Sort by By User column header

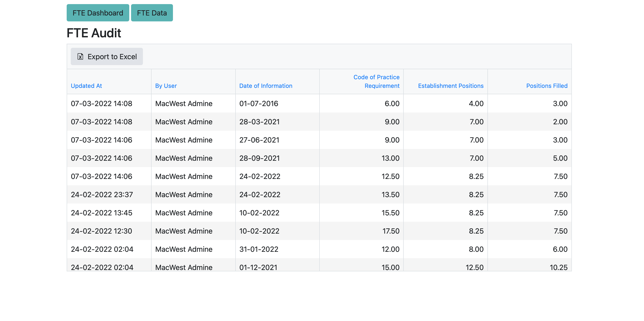166,86
